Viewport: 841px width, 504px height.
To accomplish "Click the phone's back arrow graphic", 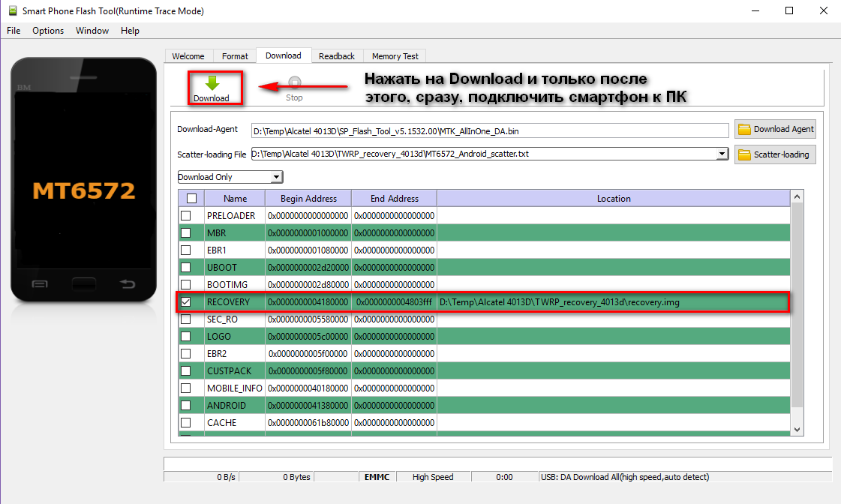I will click(128, 284).
